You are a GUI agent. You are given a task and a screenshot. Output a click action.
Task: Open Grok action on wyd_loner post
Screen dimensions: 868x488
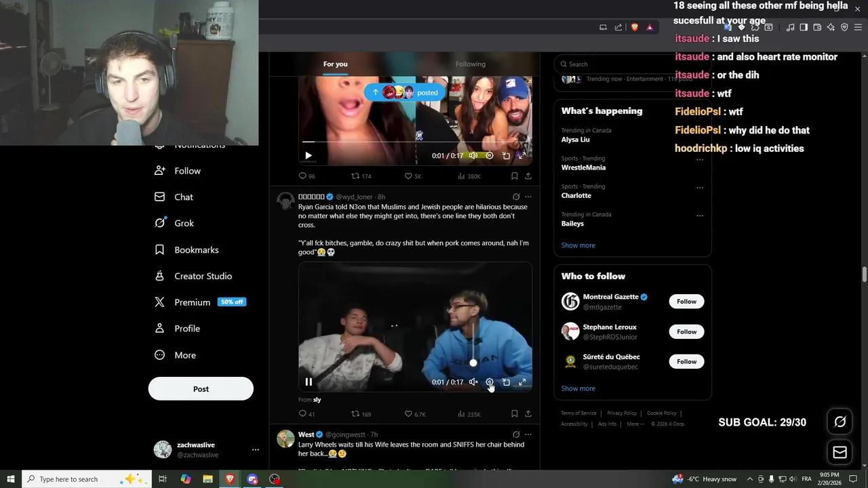[x=516, y=197]
